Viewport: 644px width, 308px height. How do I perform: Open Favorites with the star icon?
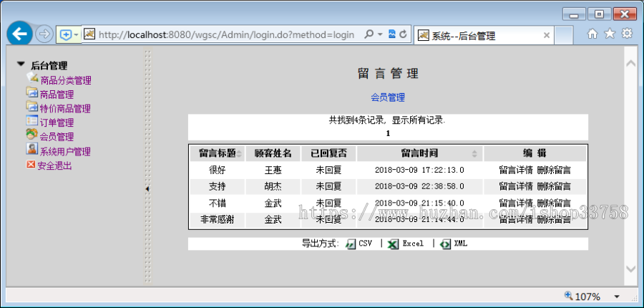610,34
